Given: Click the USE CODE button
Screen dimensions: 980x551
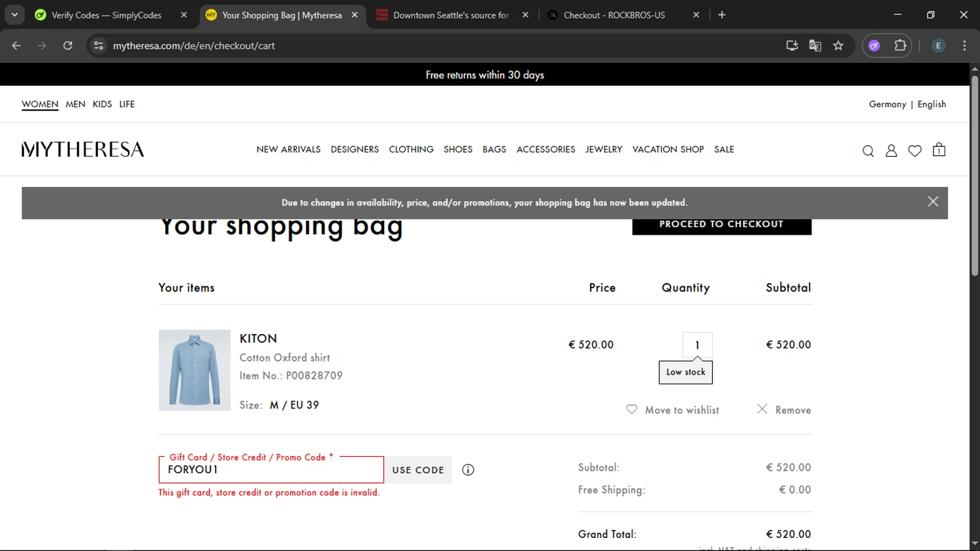Looking at the screenshot, I should click(x=418, y=470).
